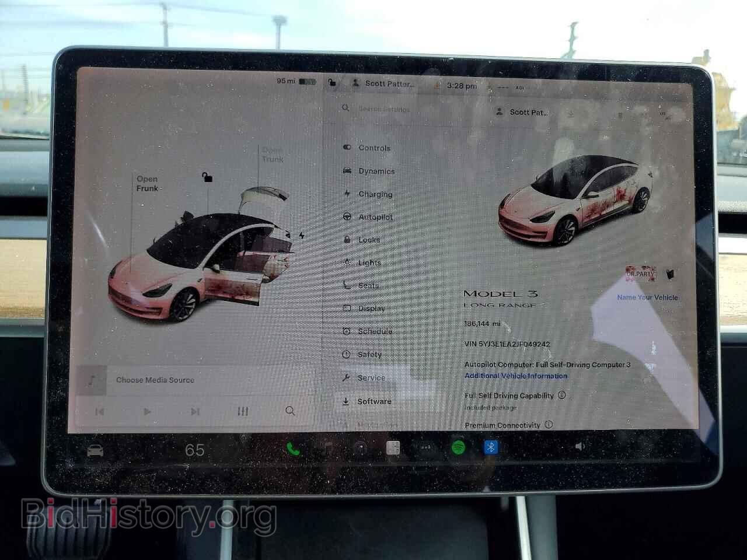This screenshot has width=747, height=560.
Task: Click the Additional Vehicle Information link
Action: [516, 376]
